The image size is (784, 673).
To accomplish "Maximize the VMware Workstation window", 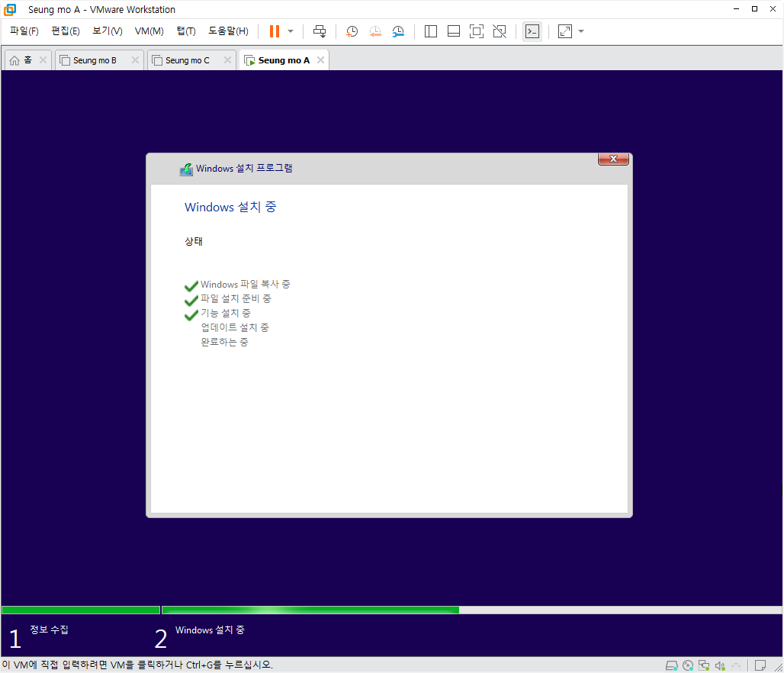I will [x=754, y=9].
